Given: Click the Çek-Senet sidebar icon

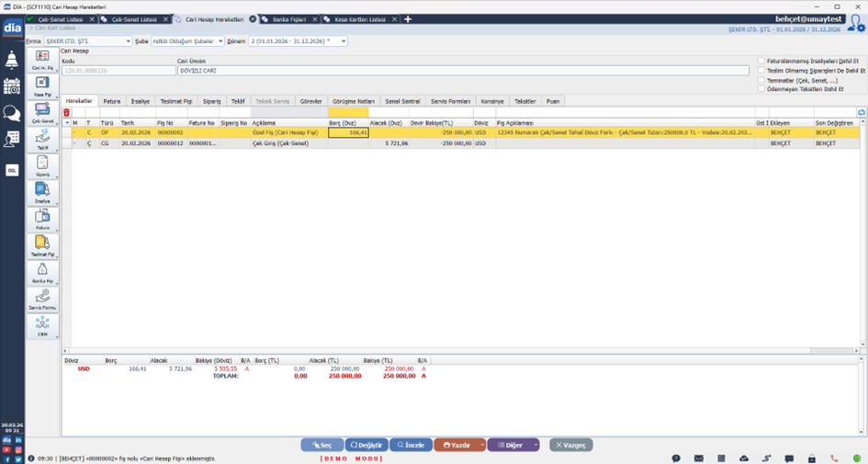Looking at the screenshot, I should [42, 112].
